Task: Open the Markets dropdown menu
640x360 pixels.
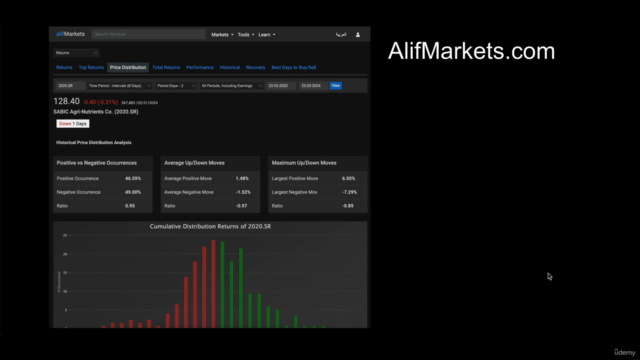Action: (222, 35)
